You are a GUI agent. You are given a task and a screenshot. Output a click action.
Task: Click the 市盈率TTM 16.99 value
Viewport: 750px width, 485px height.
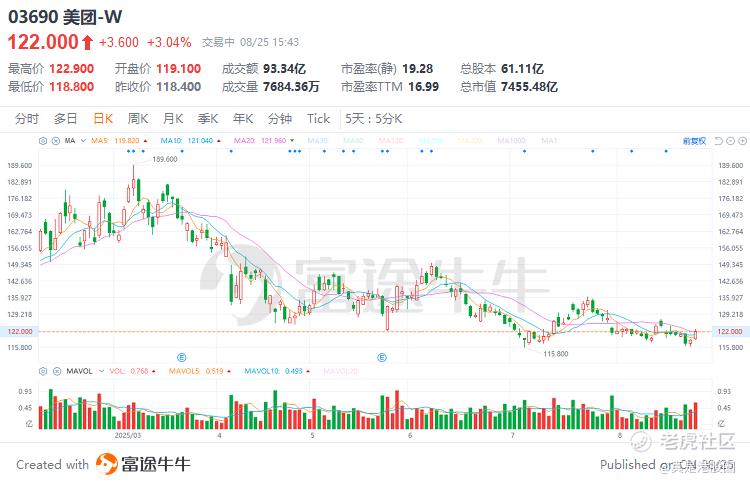423,87
